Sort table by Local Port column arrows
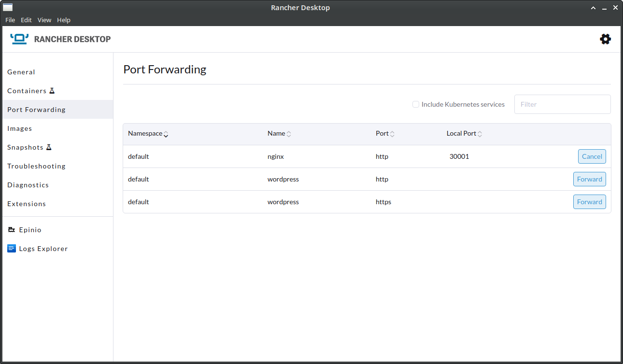This screenshot has height=364, width=623. pyautogui.click(x=480, y=134)
